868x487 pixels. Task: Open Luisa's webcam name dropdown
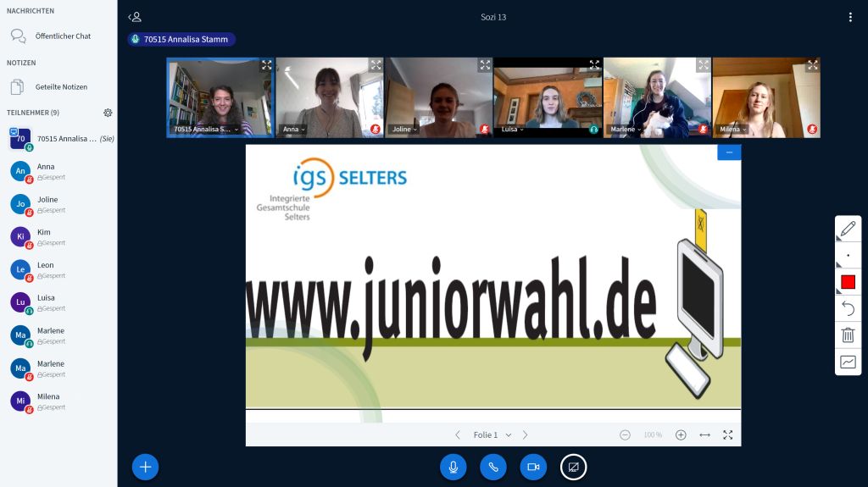512,130
